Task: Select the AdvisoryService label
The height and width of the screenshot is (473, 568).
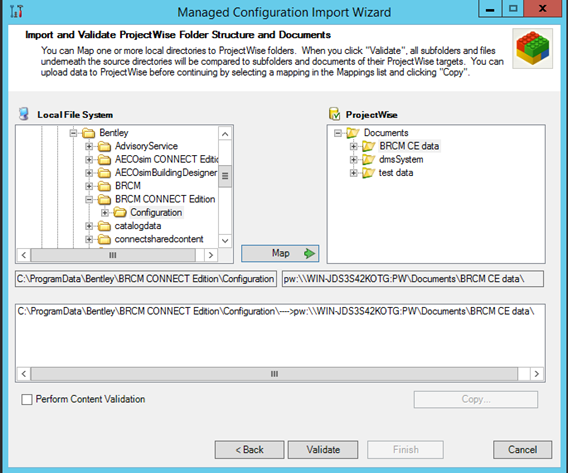Action: [x=146, y=146]
